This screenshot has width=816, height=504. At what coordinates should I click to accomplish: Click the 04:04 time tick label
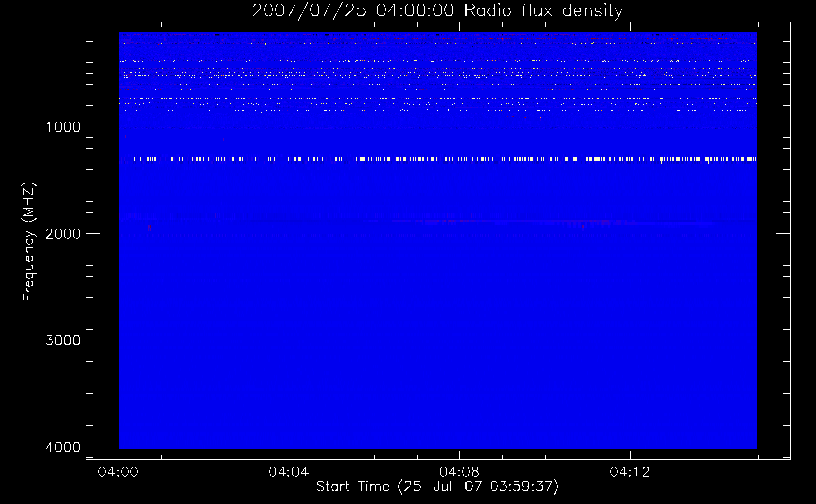[x=288, y=472]
